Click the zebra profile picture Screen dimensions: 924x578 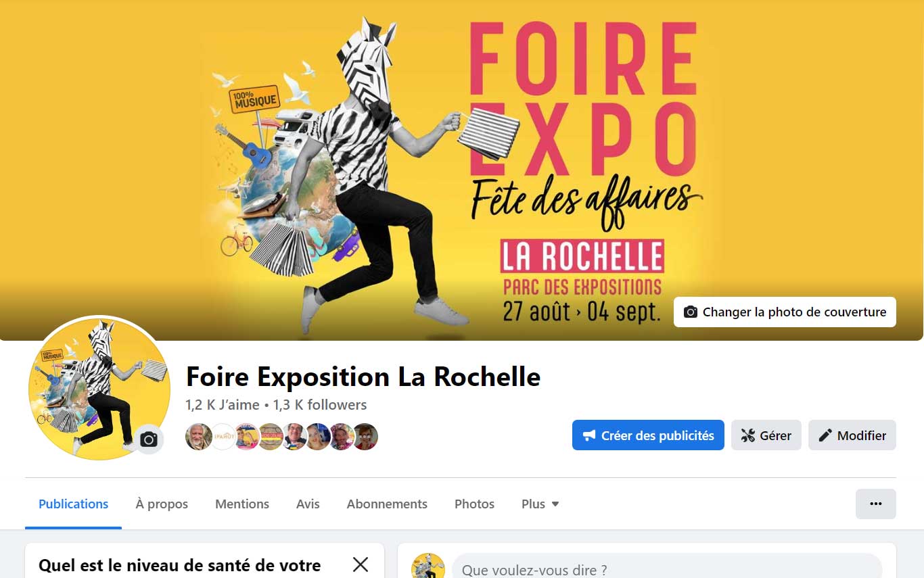click(99, 389)
